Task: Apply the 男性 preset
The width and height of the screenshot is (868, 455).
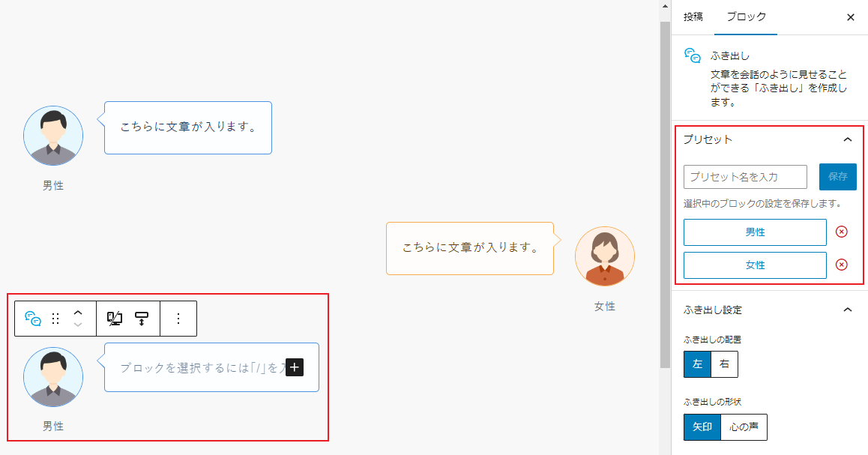Action: pos(755,232)
